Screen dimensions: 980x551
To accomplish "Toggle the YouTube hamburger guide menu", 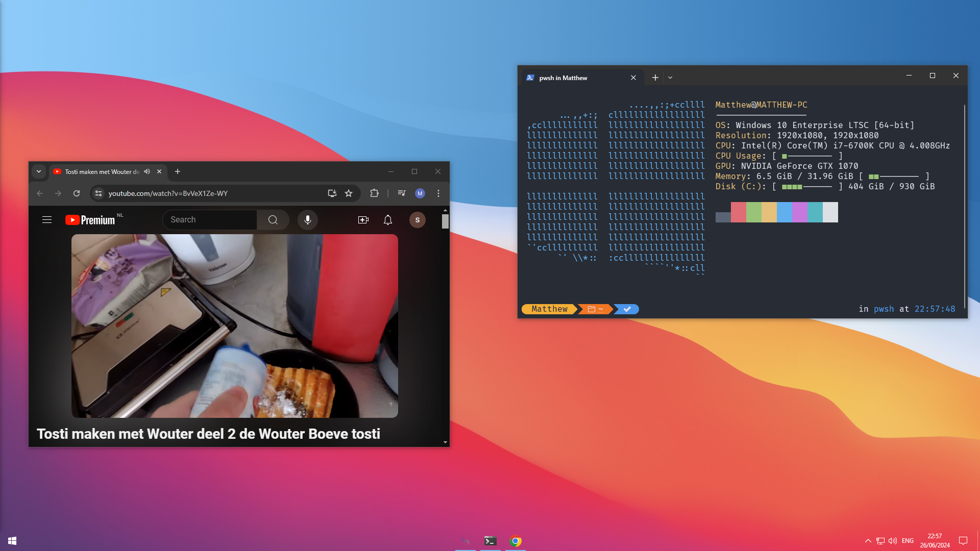I will [47, 220].
